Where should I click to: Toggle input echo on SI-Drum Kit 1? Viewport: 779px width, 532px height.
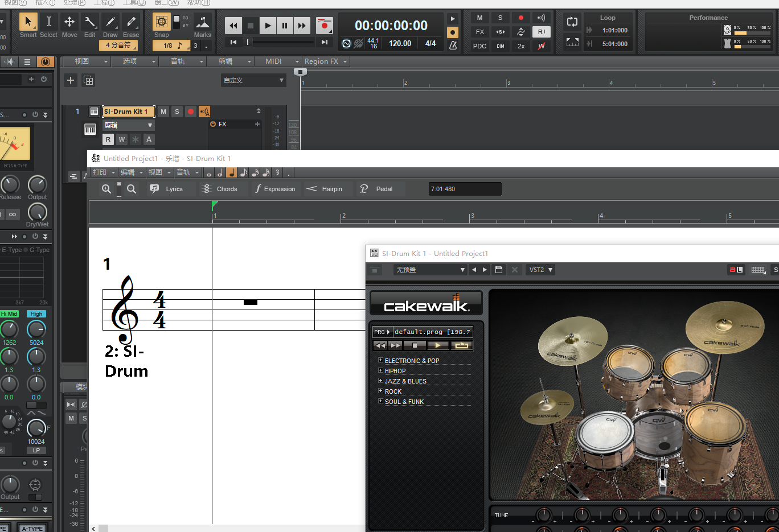click(x=204, y=112)
